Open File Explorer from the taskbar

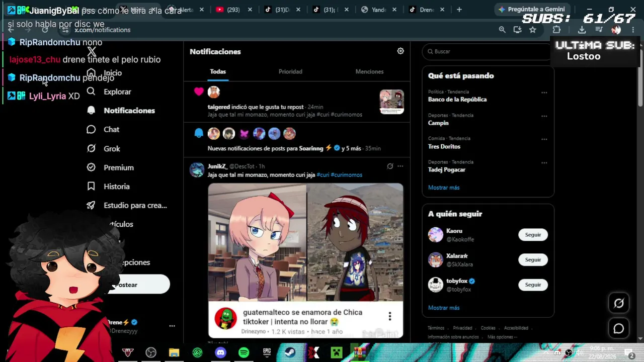[174, 352]
